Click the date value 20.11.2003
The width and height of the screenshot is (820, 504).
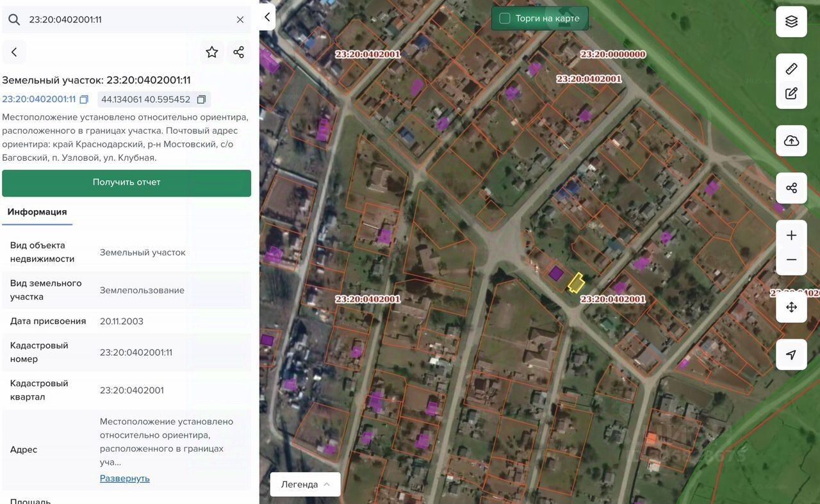[x=122, y=321]
